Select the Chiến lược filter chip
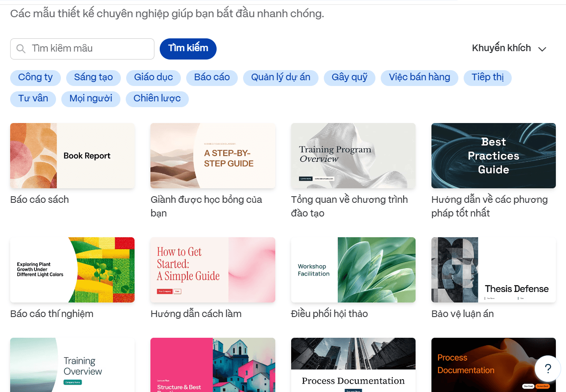This screenshot has height=392, width=566. coord(157,99)
